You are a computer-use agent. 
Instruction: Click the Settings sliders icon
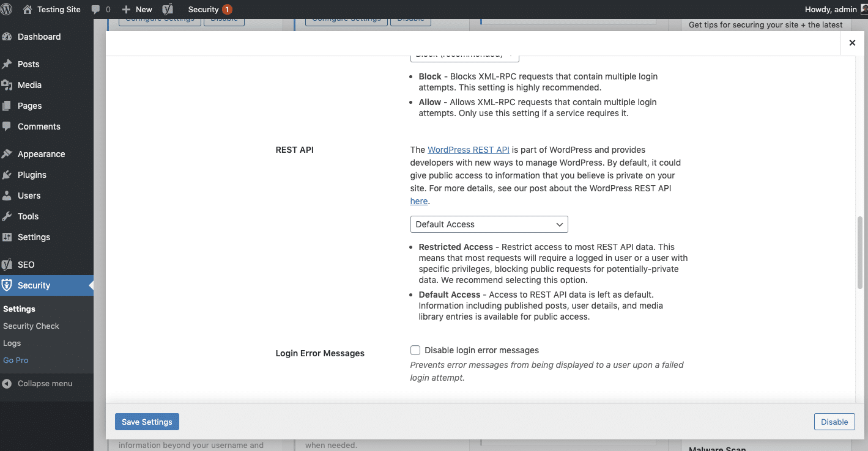(7, 237)
